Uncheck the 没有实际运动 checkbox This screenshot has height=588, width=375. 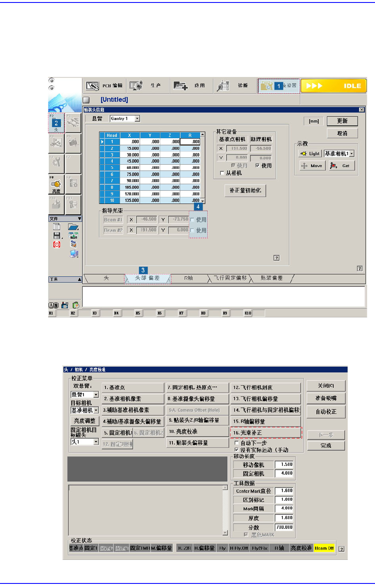point(236,450)
